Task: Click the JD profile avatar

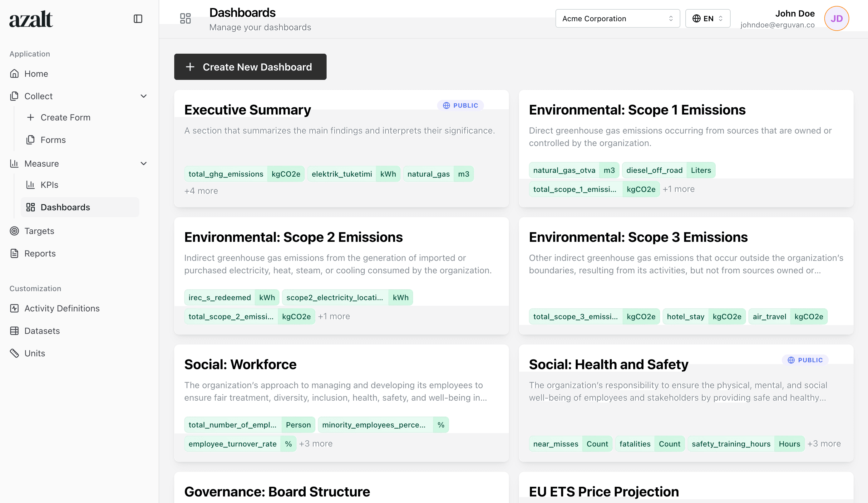Action: [836, 18]
